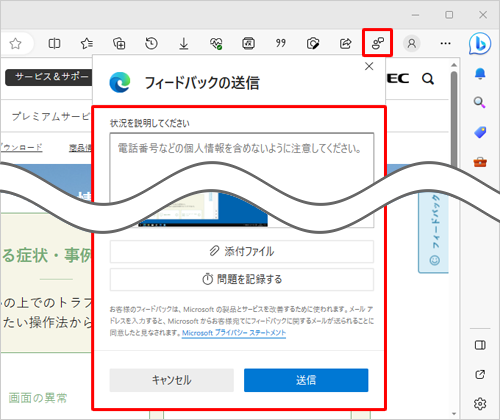Open Shopping tag in sidebar
500x420 pixels.
pyautogui.click(x=480, y=132)
